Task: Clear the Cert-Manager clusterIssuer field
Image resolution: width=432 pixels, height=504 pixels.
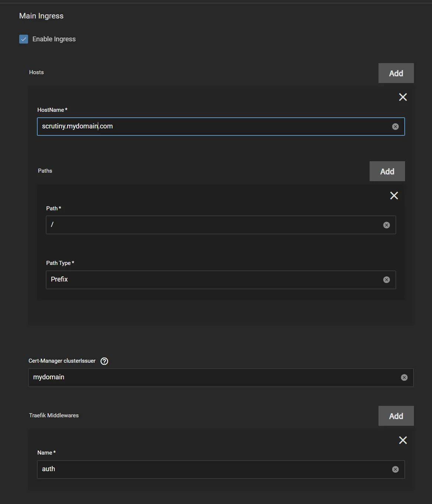Action: (x=404, y=377)
